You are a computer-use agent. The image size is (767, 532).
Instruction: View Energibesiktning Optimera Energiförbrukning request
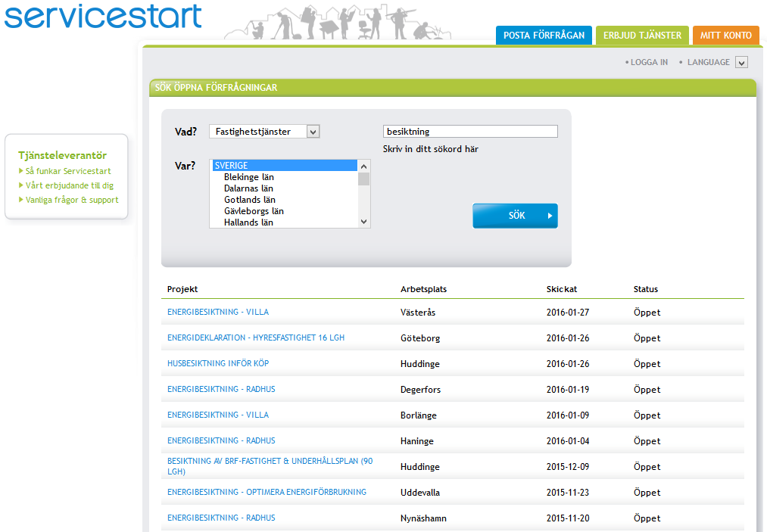[x=267, y=492]
